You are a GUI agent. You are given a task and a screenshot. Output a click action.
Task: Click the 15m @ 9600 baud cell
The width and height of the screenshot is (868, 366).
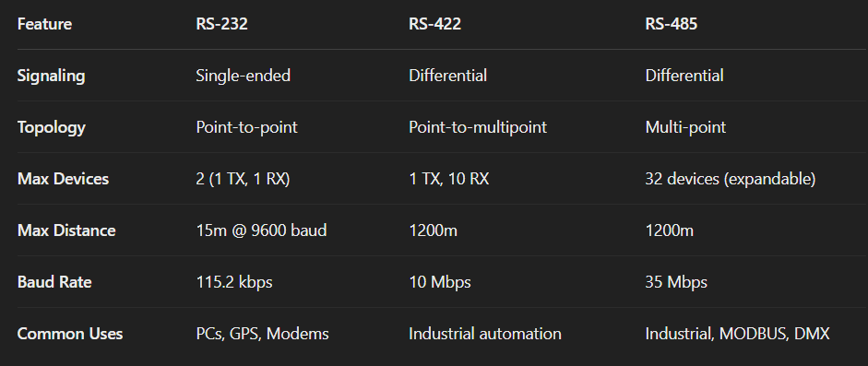pos(261,230)
